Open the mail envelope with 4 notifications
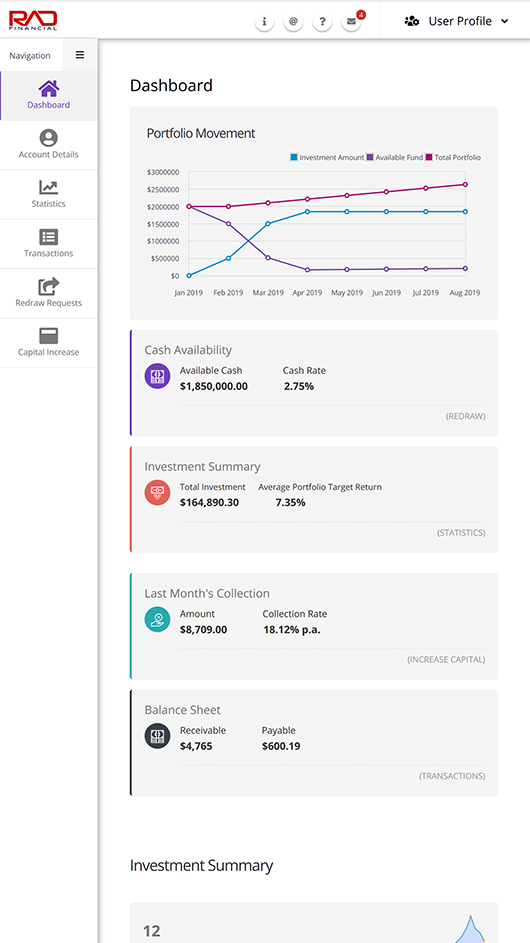The image size is (530, 943). (352, 22)
